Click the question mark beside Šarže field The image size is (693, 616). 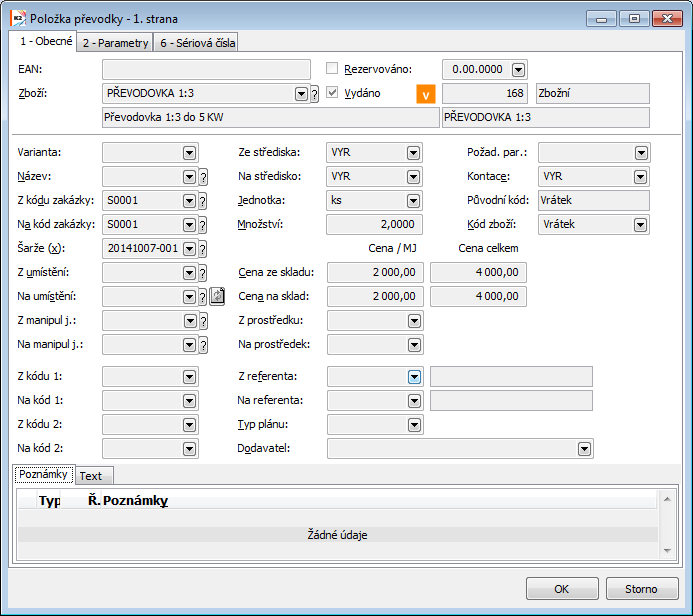pyautogui.click(x=203, y=249)
